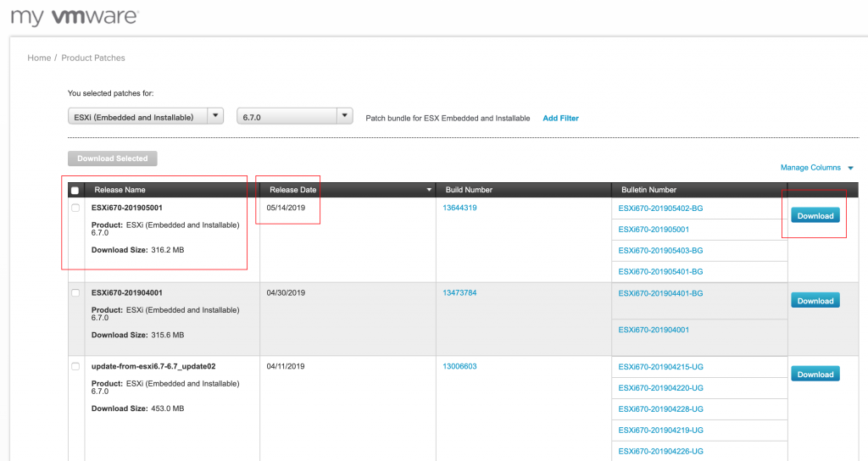Check the ESXi670-201905001 patch checkbox
The width and height of the screenshot is (868, 461).
click(75, 208)
